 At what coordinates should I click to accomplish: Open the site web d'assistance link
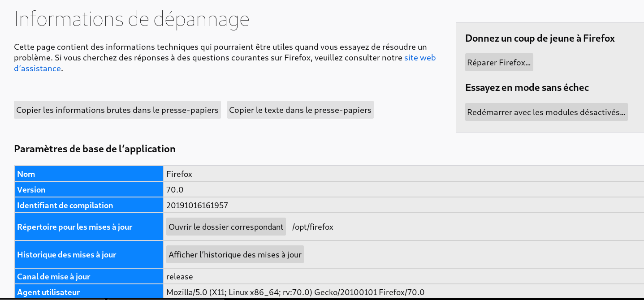click(420, 58)
